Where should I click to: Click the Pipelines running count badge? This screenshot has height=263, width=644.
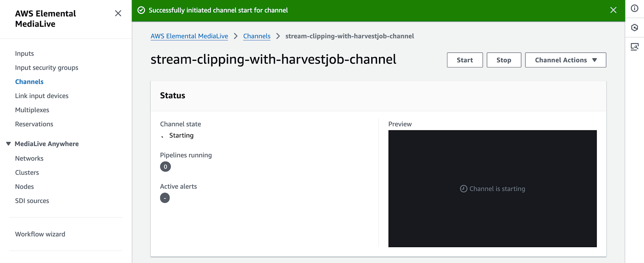coord(165,167)
